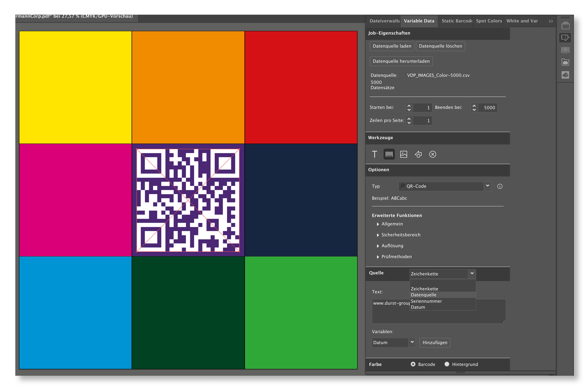This screenshot has width=588, height=391.
Task: Click the Beispiel: ABCabc text
Action: pyautogui.click(x=389, y=198)
